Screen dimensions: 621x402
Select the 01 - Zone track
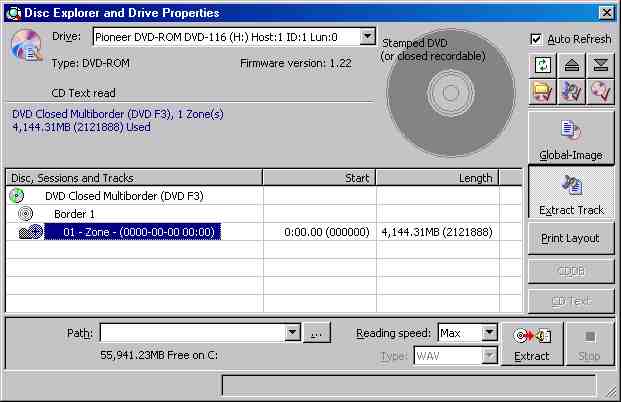pyautogui.click(x=132, y=232)
